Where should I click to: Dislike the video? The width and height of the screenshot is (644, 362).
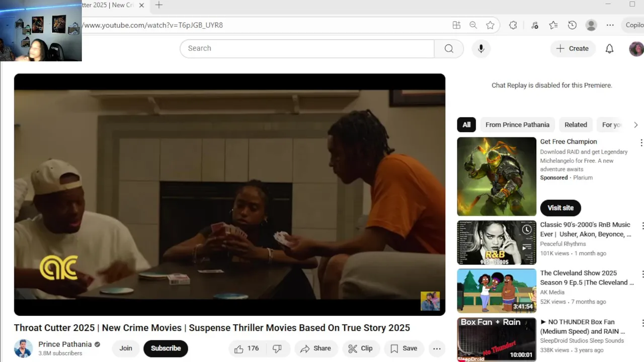coord(277,348)
